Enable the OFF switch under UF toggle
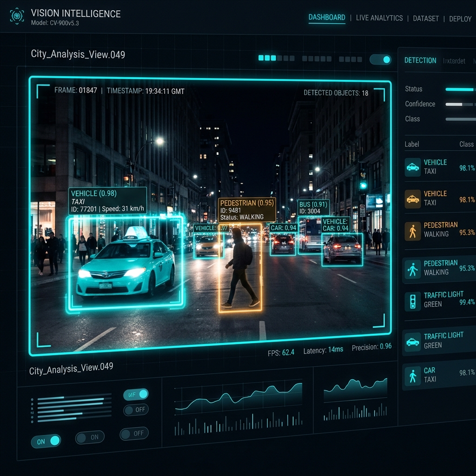 pyautogui.click(x=136, y=410)
